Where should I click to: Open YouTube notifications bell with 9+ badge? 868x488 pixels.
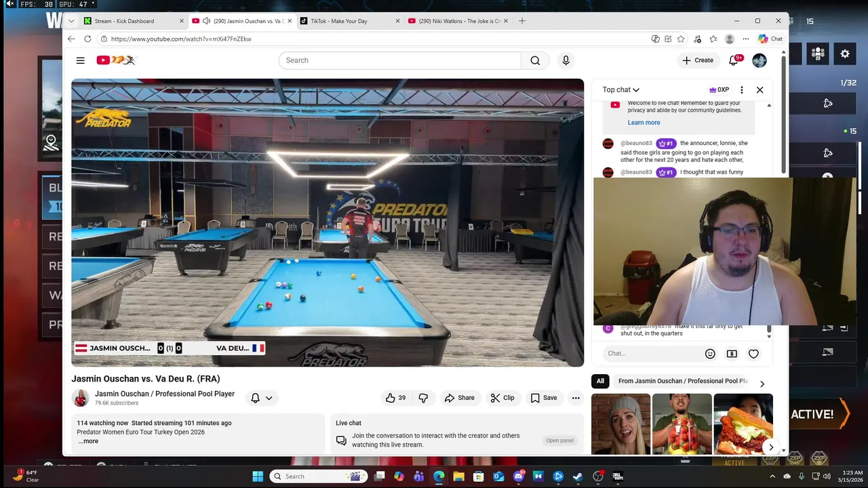click(734, 60)
